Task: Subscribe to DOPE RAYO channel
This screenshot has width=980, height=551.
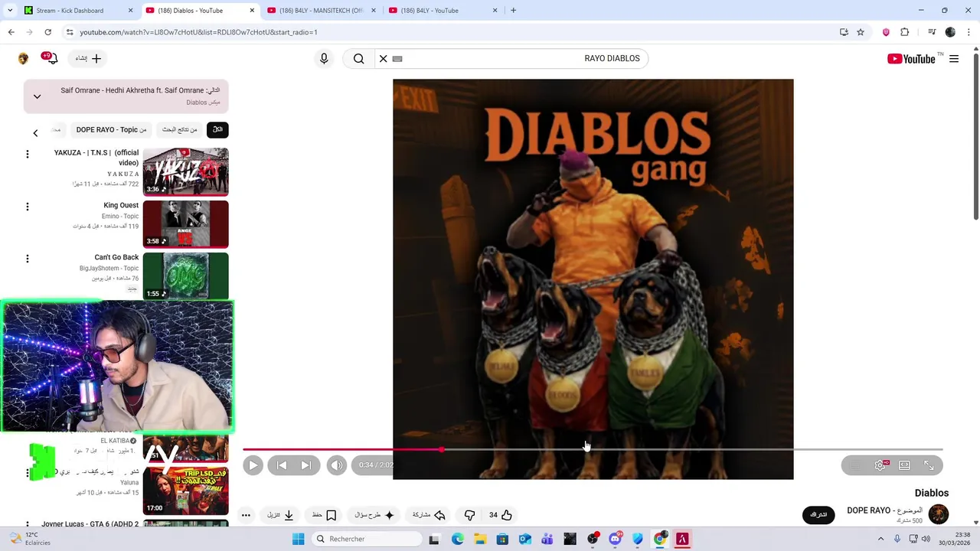Action: click(x=818, y=515)
